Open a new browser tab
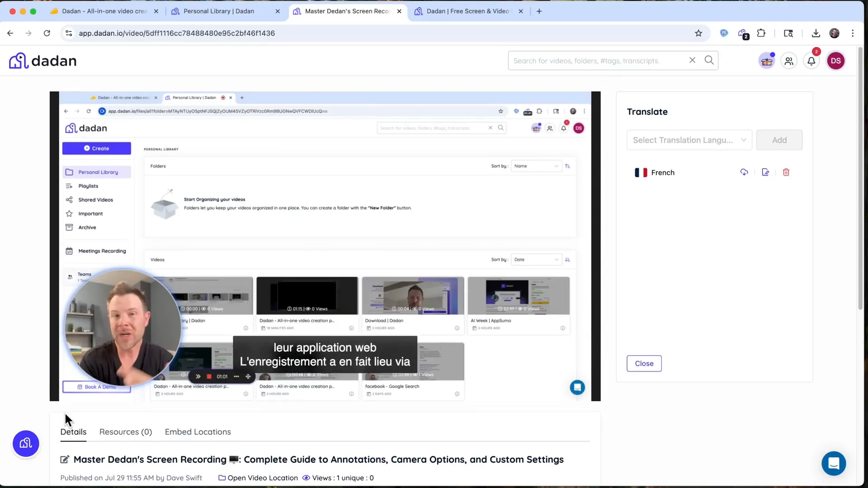This screenshot has height=488, width=868. click(539, 11)
